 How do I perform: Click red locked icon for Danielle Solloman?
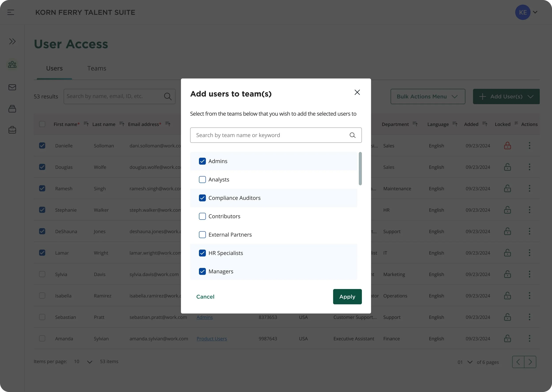(507, 146)
